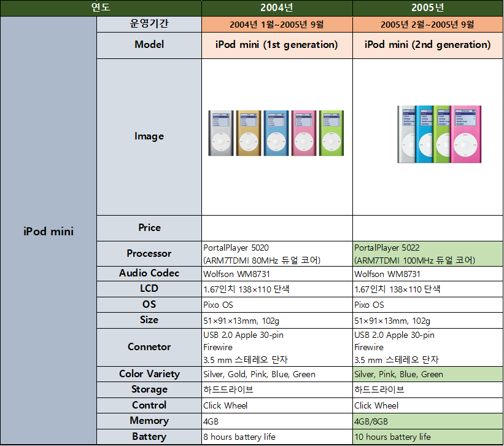This screenshot has height=446, width=504.
Task: Select the '연도' header cell
Action: click(101, 8)
